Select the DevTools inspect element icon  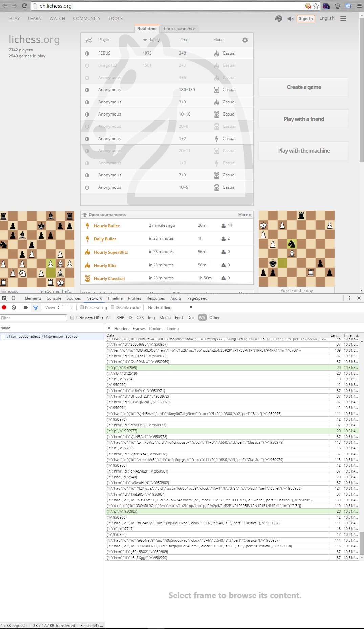point(4,298)
